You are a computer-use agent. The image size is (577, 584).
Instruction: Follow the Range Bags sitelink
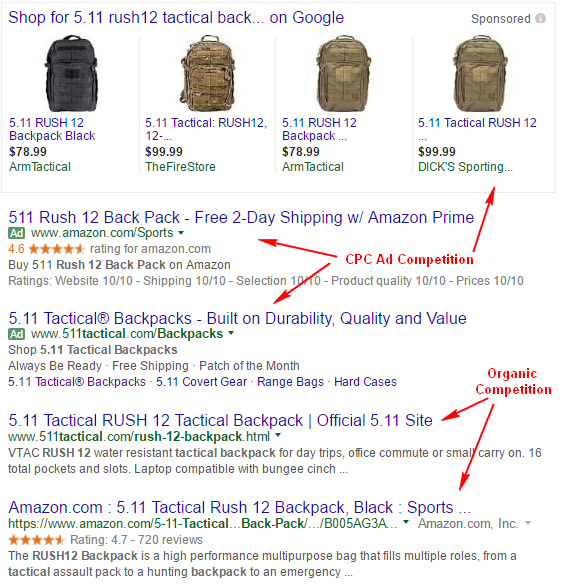tap(291, 382)
